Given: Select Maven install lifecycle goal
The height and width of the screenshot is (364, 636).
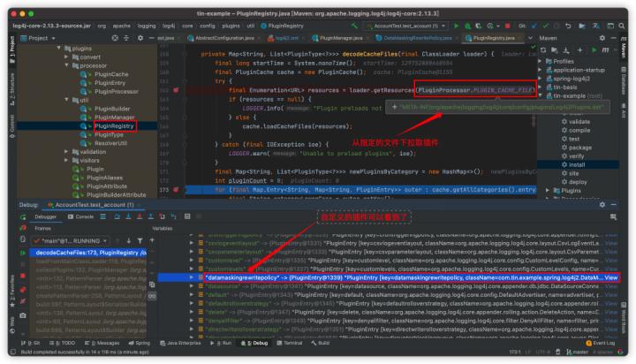Looking at the screenshot, I should [x=576, y=164].
